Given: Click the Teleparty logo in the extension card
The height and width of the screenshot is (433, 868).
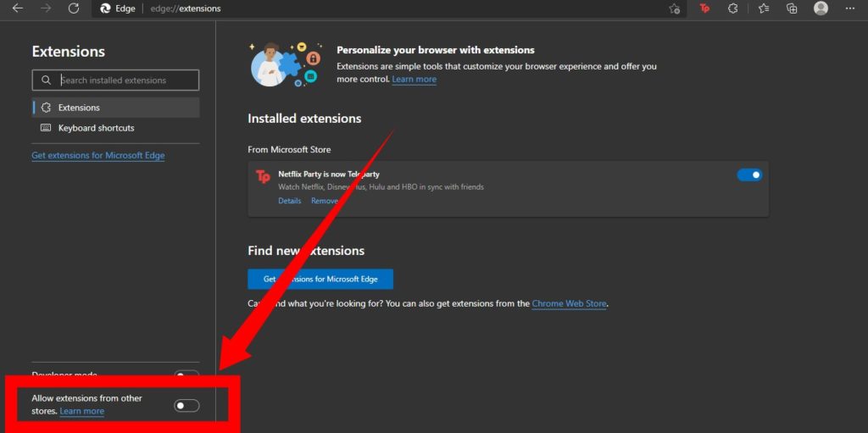Looking at the screenshot, I should [x=263, y=176].
